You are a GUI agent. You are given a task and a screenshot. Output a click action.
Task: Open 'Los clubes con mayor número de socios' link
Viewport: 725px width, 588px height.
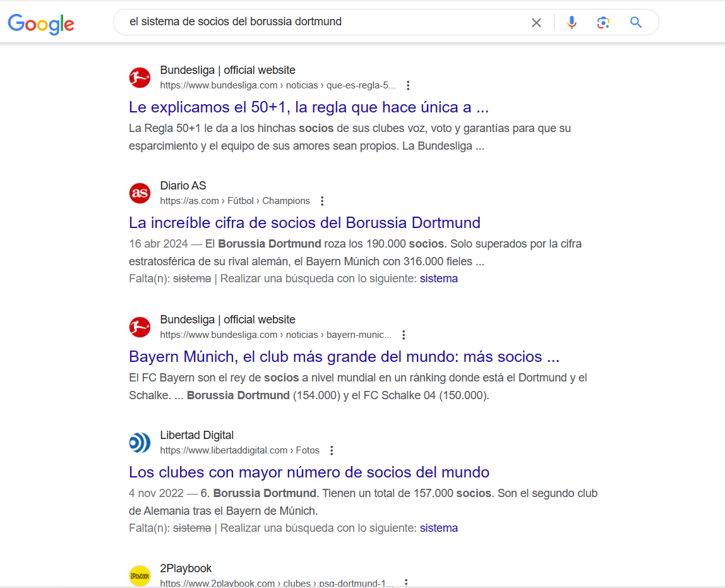(x=309, y=472)
